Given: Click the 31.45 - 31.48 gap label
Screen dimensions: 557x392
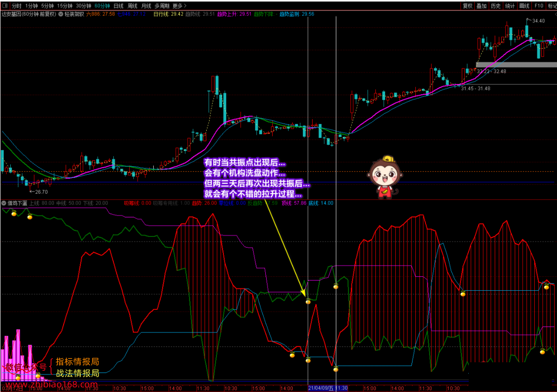Looking at the screenshot, I should (475, 88).
